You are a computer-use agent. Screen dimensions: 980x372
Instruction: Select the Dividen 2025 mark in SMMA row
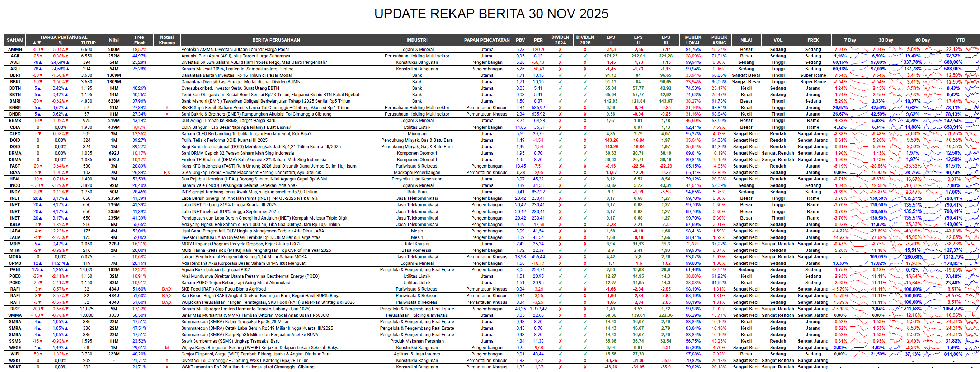[x=585, y=315]
